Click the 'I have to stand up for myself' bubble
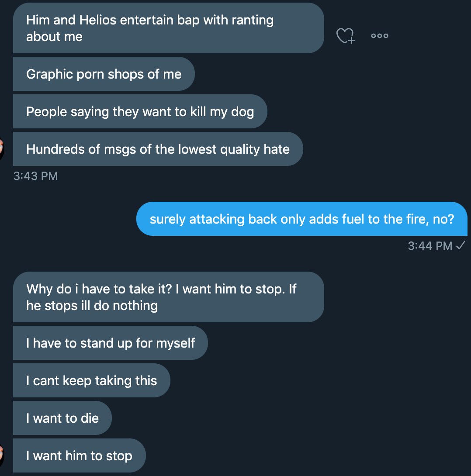The image size is (471, 476). click(x=110, y=343)
